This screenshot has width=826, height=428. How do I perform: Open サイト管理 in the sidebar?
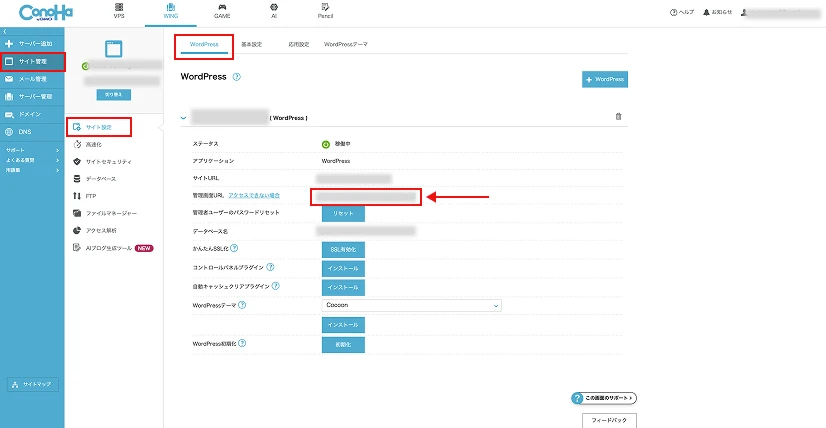33,62
